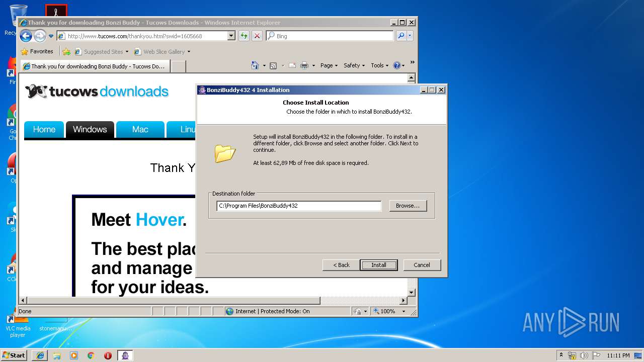Viewport: 644px width, 362px height.
Task: Click the Print icon in IE
Action: point(304,65)
